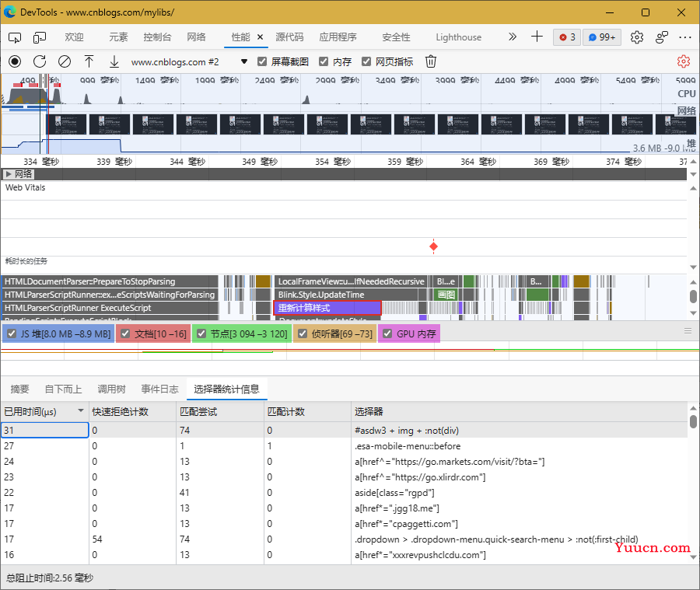Select the 重新计算样式 flame chart block
This screenshot has width=700, height=590.
point(327,308)
